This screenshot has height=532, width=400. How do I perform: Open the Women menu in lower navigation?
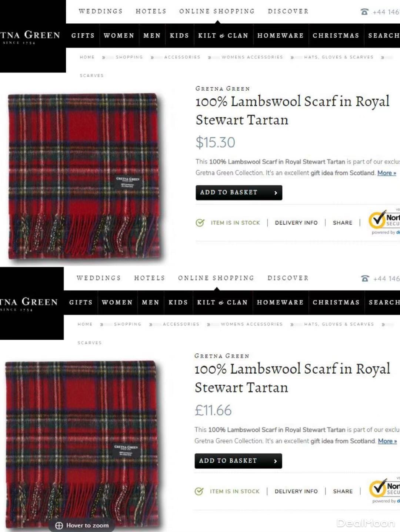117,302
